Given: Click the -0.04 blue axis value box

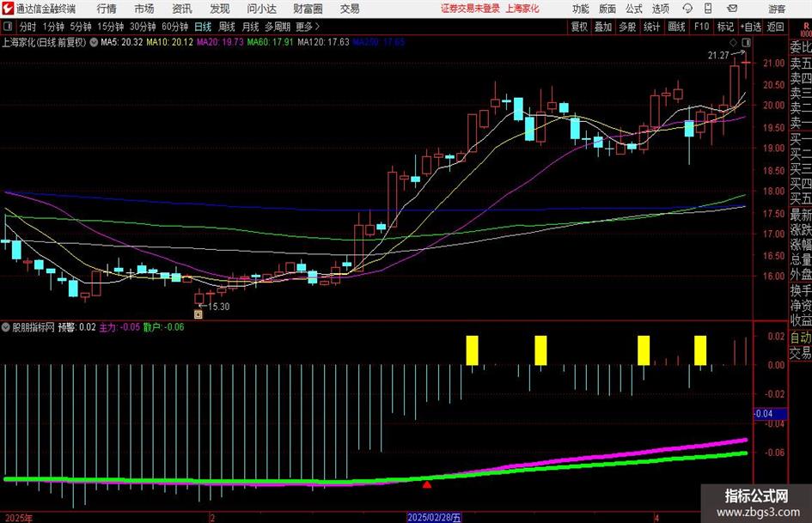Looking at the screenshot, I should point(770,414).
